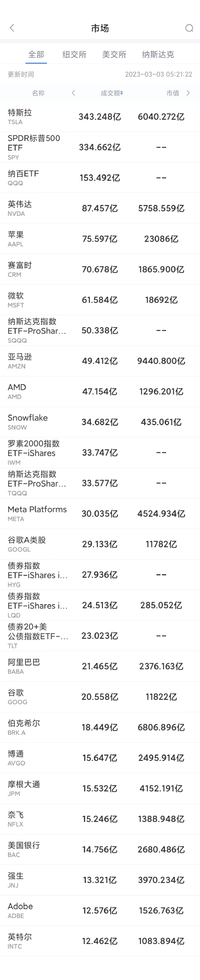Viewport: 200px width, 980px height.
Task: Select the Snowflake SNOW row
Action: 100,422
